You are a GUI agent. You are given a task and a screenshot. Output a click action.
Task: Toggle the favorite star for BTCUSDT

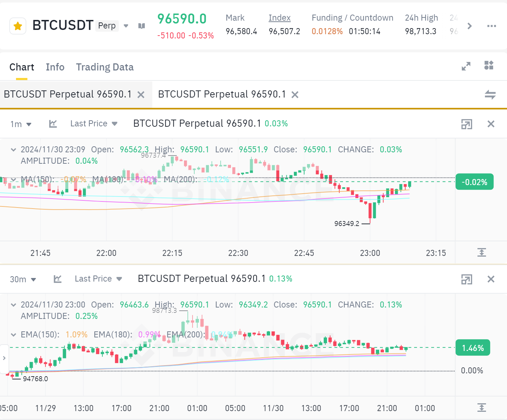click(x=18, y=26)
